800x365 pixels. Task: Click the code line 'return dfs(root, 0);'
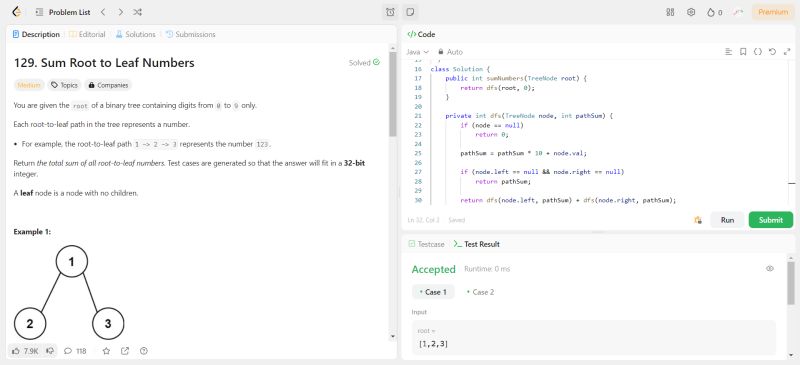click(x=497, y=88)
